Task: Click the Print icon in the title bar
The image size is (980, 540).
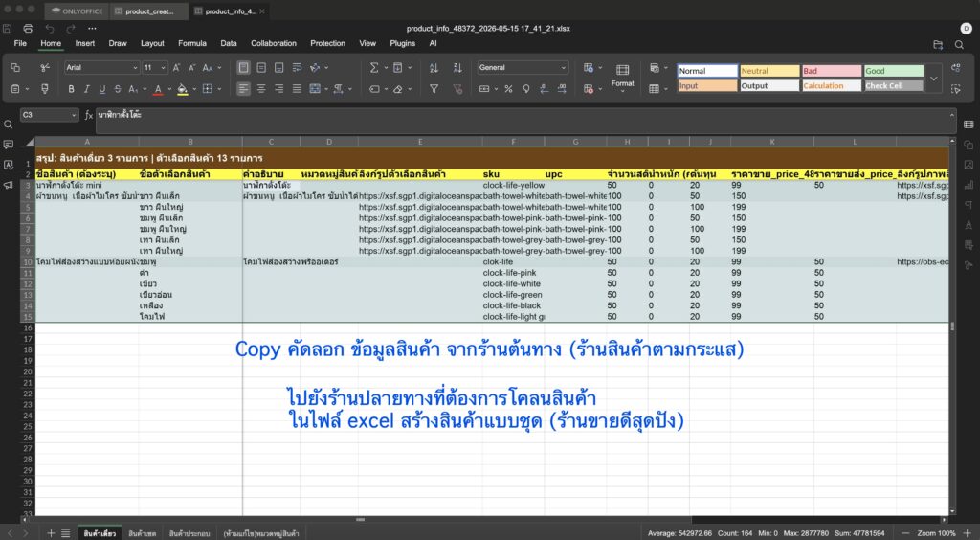Action: pos(28,28)
